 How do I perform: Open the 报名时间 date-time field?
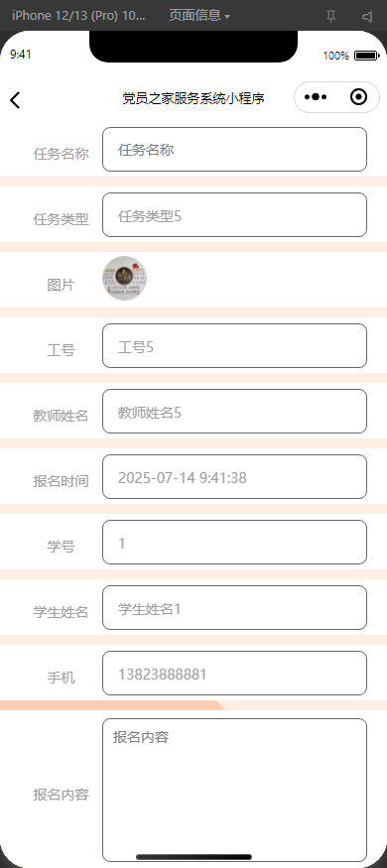coord(235,476)
